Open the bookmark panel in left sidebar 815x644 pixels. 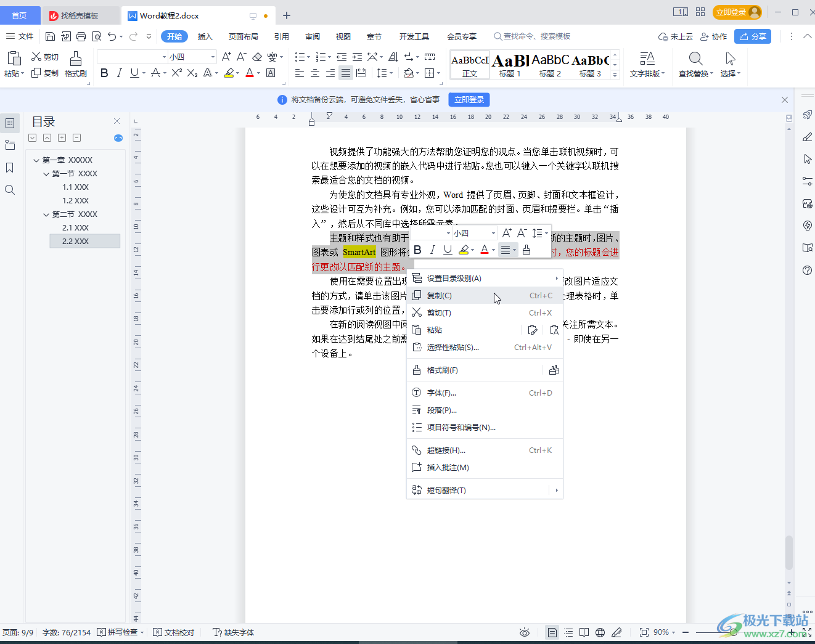(10, 168)
